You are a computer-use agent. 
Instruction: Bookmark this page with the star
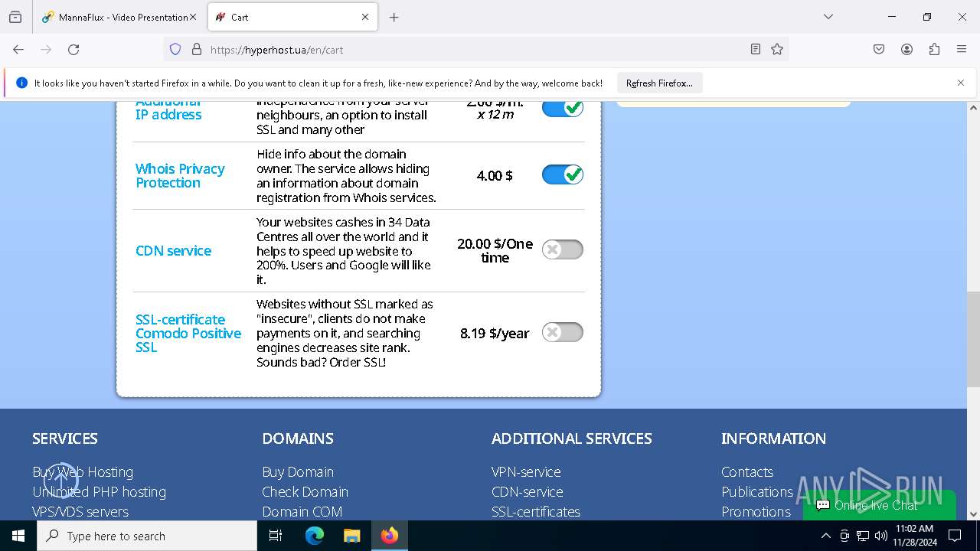coord(777,49)
